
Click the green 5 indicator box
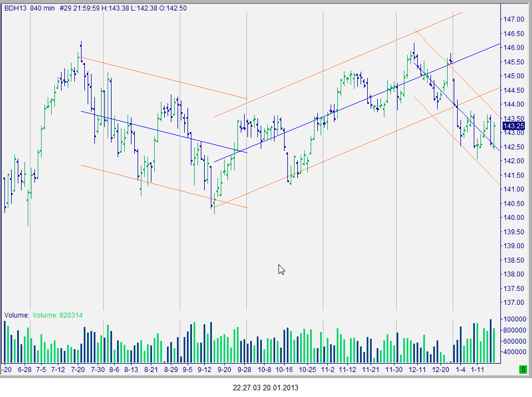523,369
